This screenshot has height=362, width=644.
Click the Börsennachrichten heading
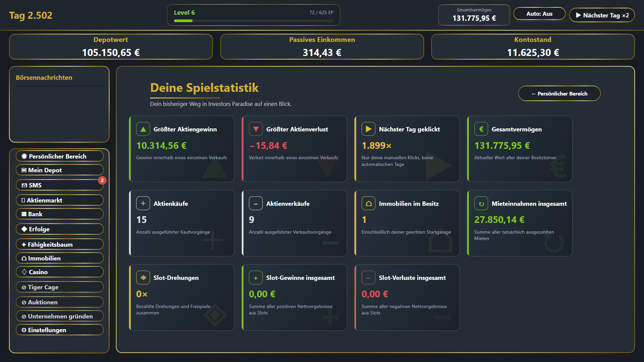(44, 77)
